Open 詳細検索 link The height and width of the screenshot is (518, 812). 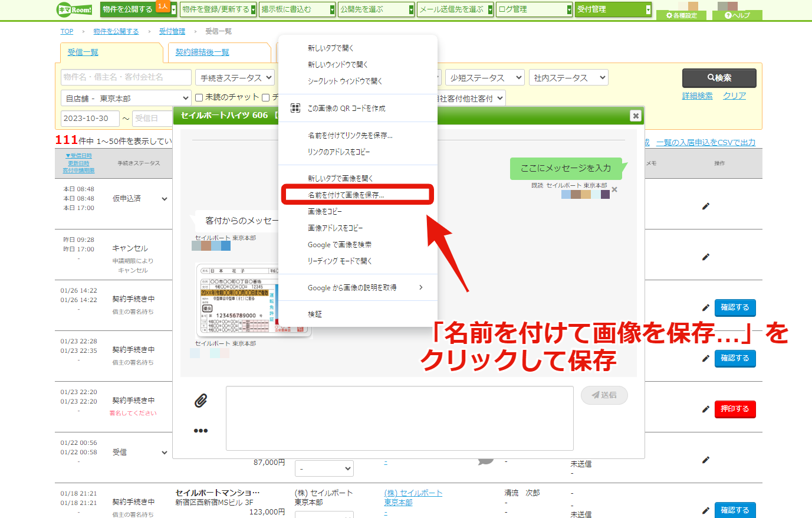coord(697,96)
